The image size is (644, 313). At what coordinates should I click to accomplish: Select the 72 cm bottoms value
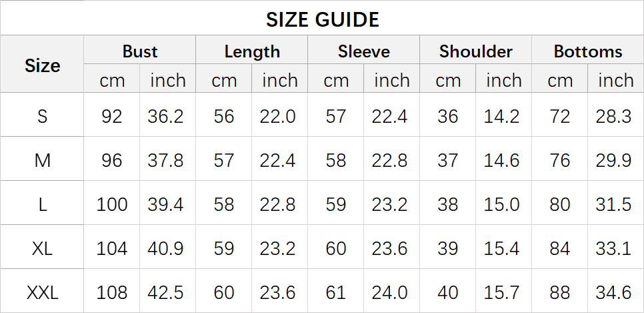pyautogui.click(x=560, y=116)
